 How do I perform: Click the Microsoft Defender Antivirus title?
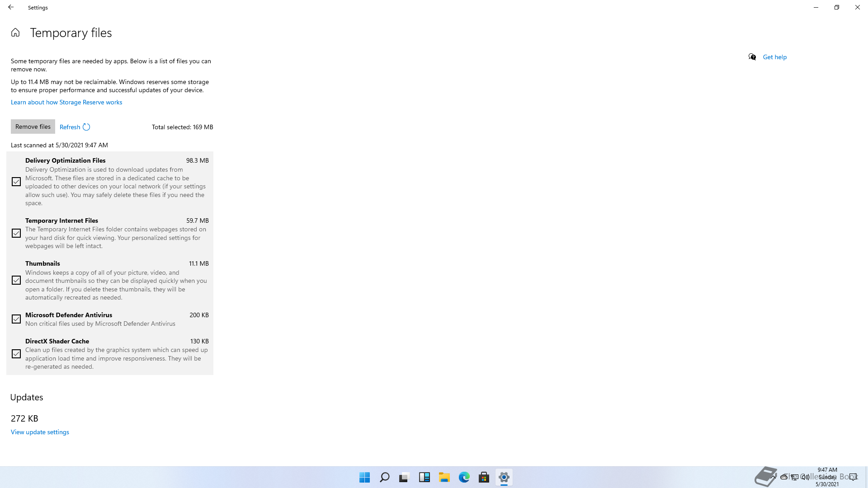coord(69,315)
